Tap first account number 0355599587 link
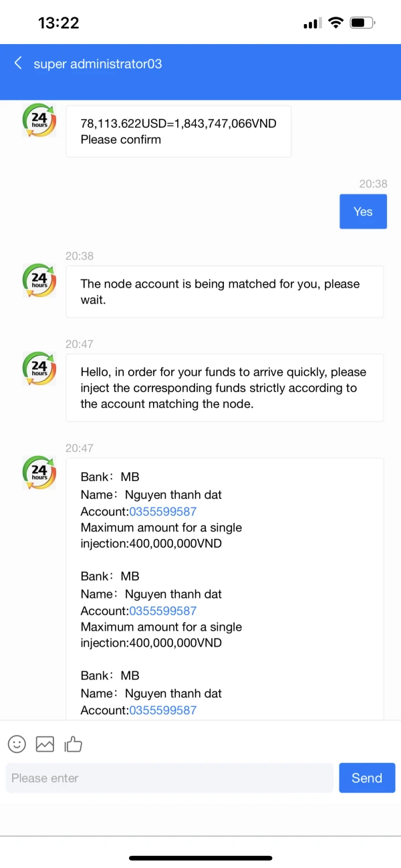The image size is (401, 868). click(162, 512)
